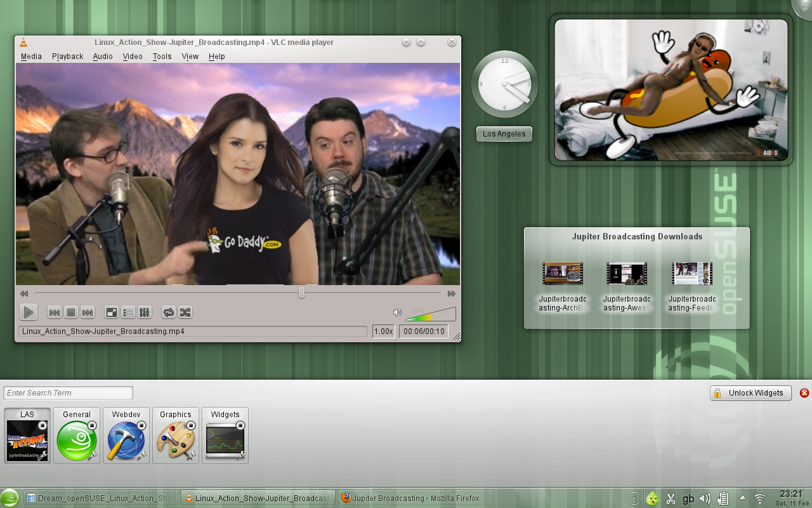Switch to the Webdev activity
This screenshot has width=812, height=508.
126,436
